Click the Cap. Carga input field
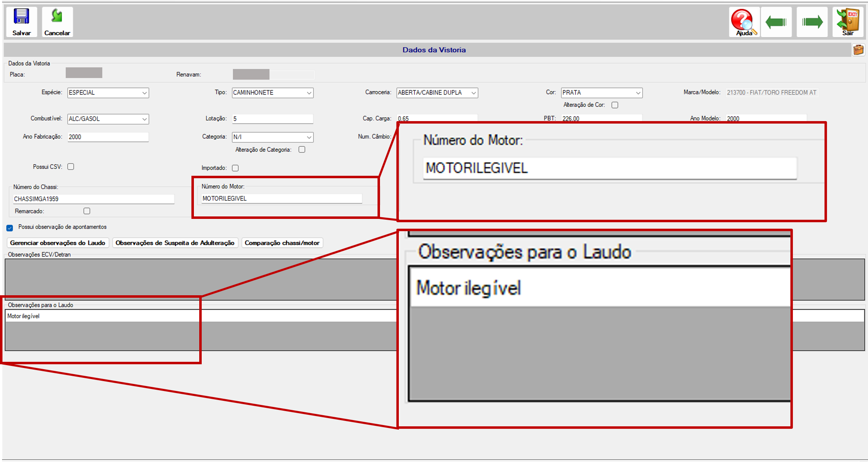 (437, 118)
